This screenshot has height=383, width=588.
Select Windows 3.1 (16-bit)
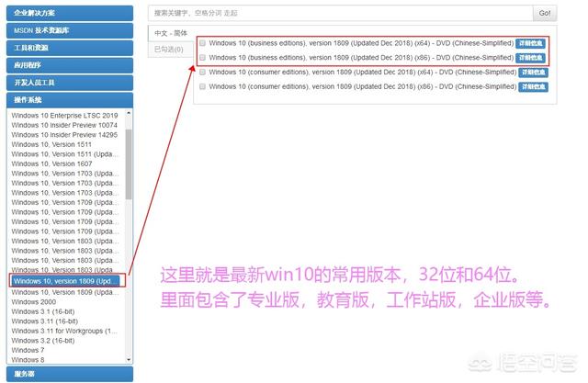pos(43,311)
